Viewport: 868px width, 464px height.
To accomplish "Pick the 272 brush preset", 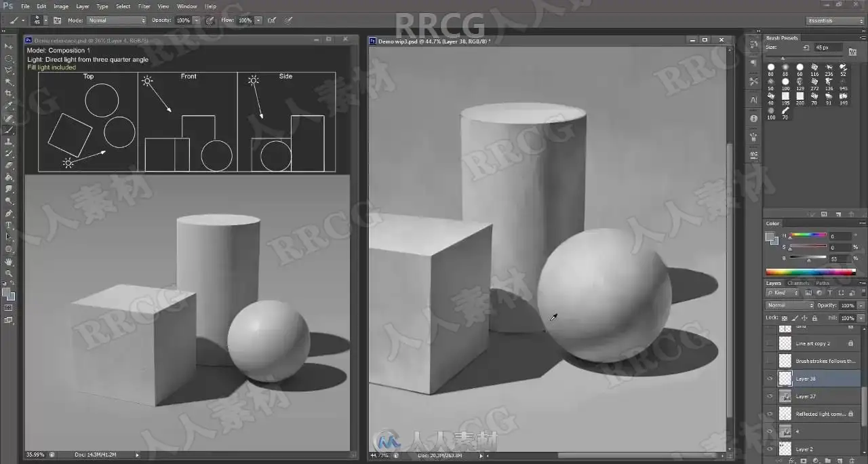I will (814, 83).
